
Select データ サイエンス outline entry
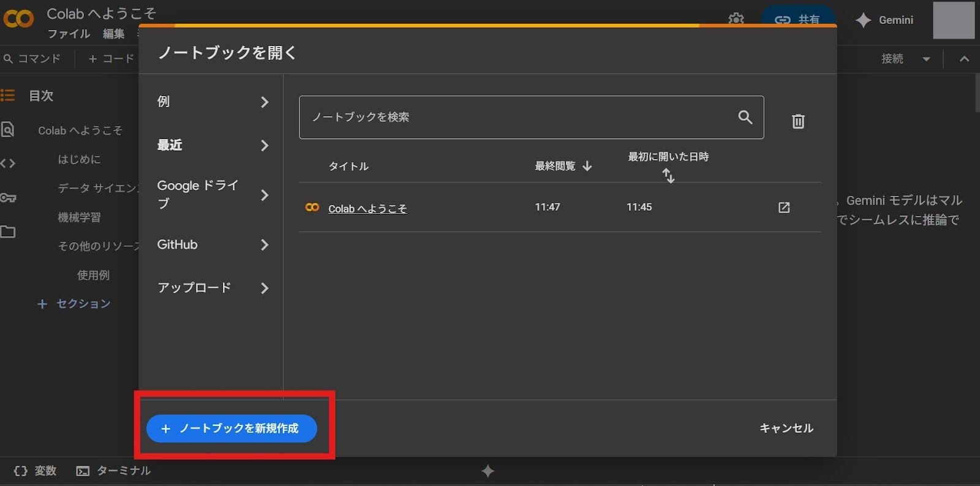coord(98,188)
